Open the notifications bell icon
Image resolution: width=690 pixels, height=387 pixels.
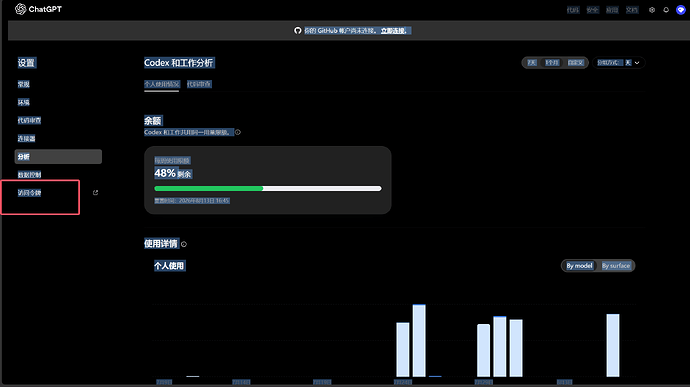pyautogui.click(x=666, y=10)
